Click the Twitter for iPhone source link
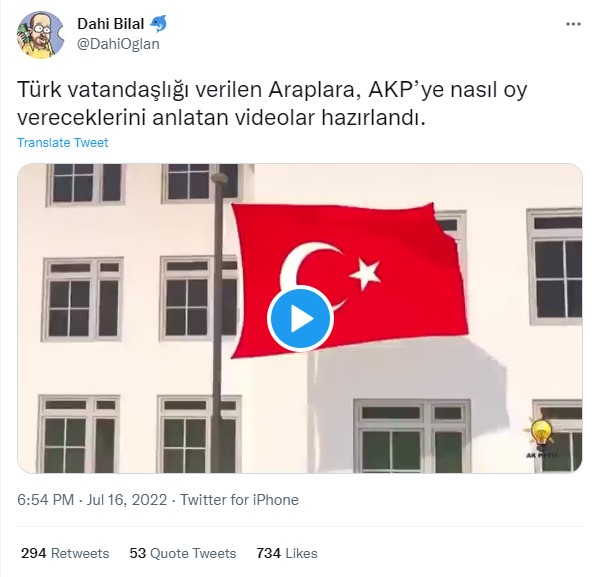Image resolution: width=596 pixels, height=577 pixels. tap(239, 499)
